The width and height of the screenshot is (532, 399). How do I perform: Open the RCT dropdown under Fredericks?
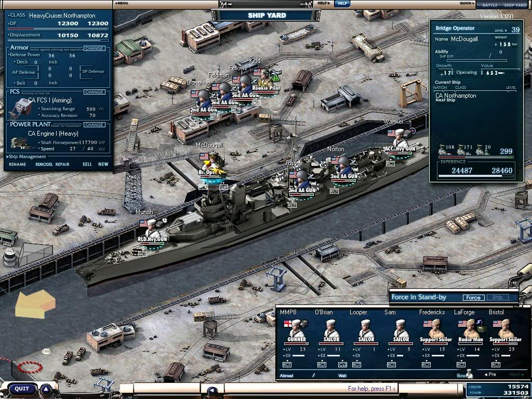tap(426, 365)
